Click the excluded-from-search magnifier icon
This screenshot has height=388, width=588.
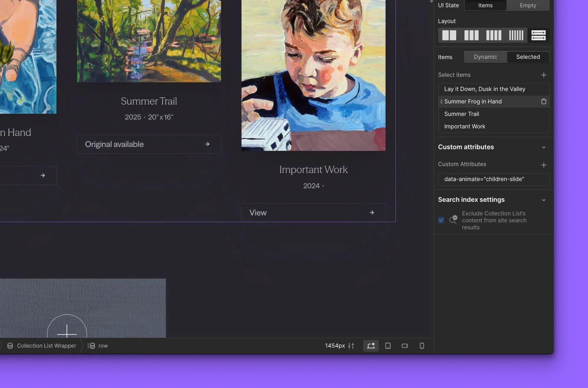tap(453, 220)
